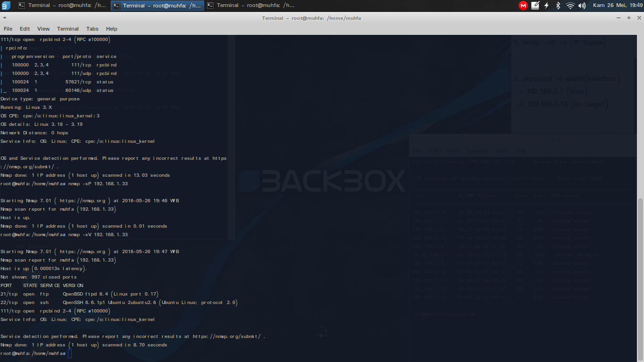The image size is (644, 362).
Task: Click 'Not shown: 997 closed ports' line
Action: [39, 277]
